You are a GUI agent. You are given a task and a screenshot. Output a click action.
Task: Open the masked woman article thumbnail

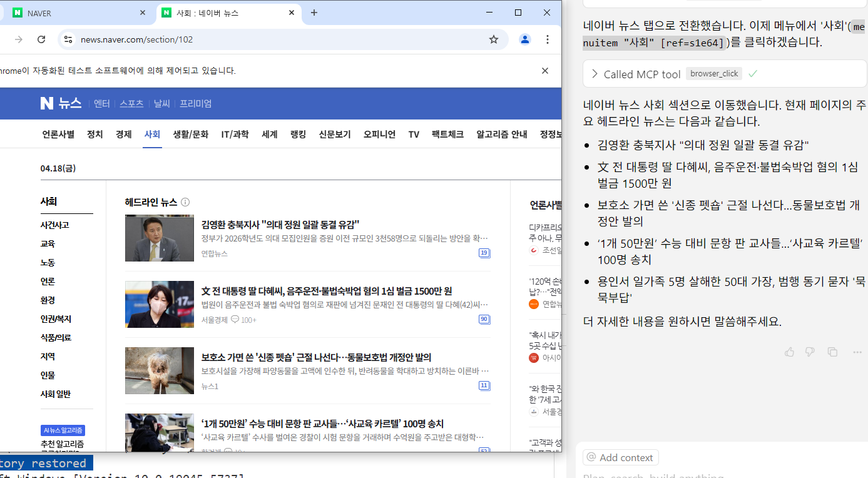tap(160, 304)
